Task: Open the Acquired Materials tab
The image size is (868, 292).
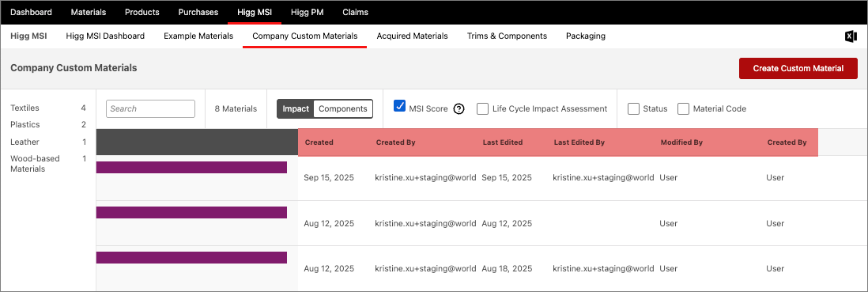Action: (413, 36)
